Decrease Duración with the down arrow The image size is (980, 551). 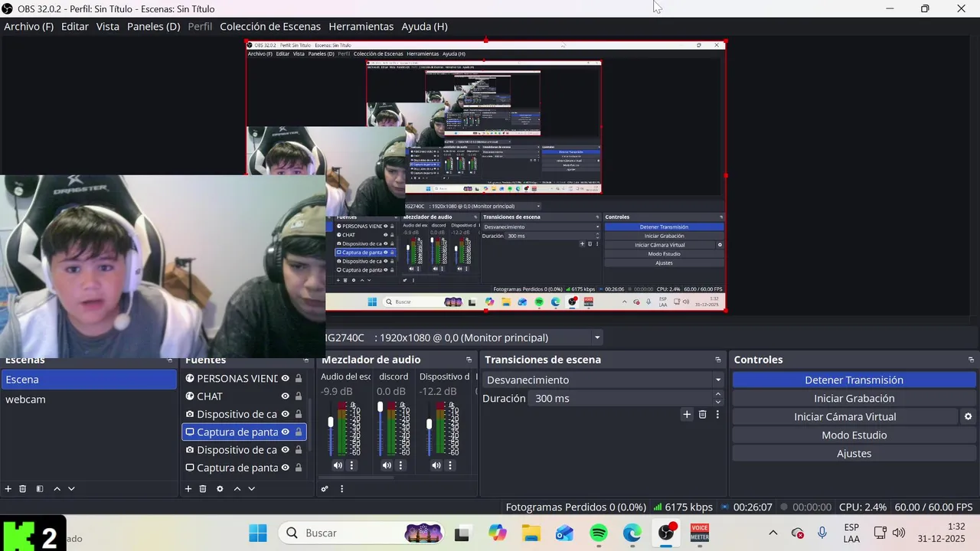click(717, 403)
